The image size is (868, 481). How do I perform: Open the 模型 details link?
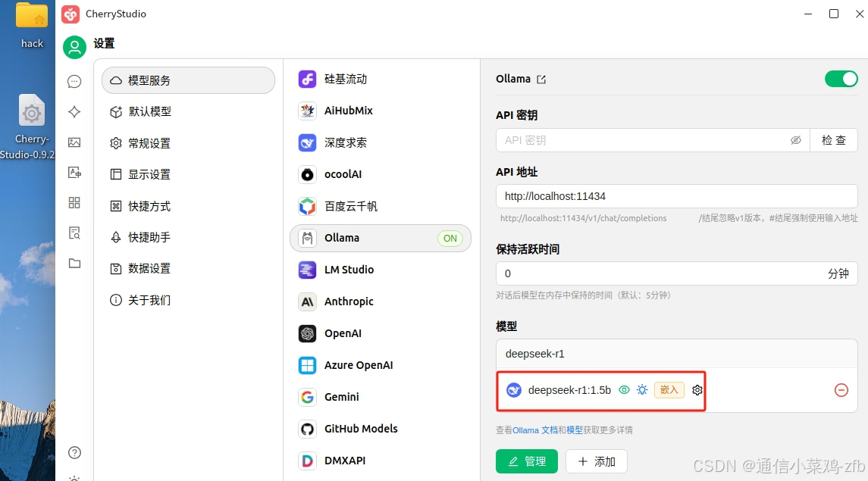574,430
